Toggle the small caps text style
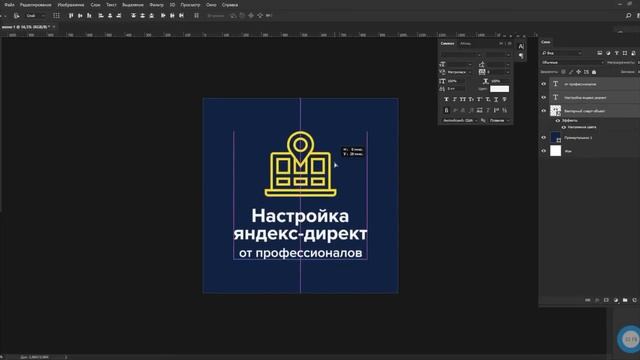This screenshot has width=640, height=360. point(471,99)
